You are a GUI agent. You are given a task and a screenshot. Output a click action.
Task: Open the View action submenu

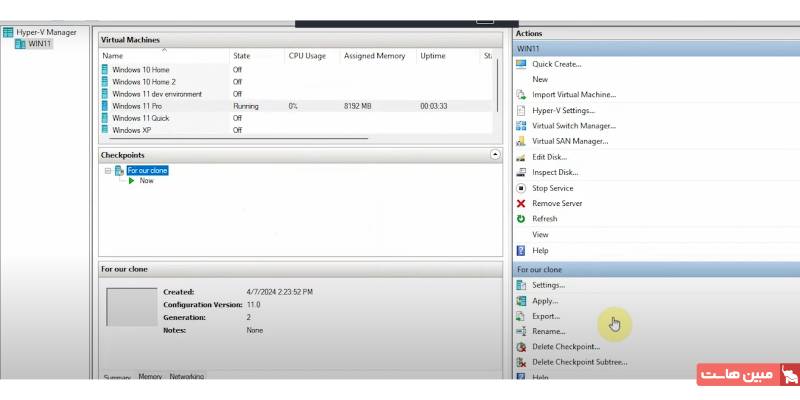540,235
